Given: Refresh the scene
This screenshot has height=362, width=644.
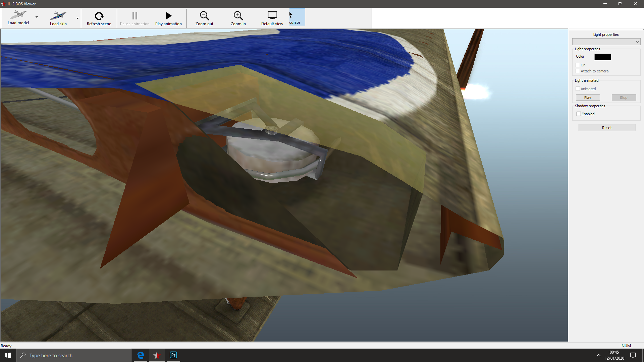Looking at the screenshot, I should click(99, 18).
